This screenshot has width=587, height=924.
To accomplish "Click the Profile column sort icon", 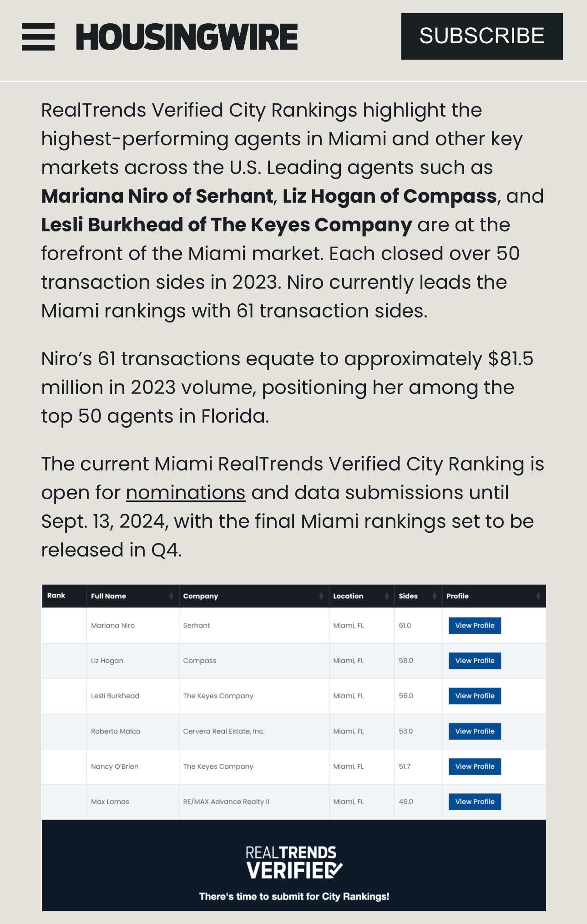I will [x=538, y=596].
